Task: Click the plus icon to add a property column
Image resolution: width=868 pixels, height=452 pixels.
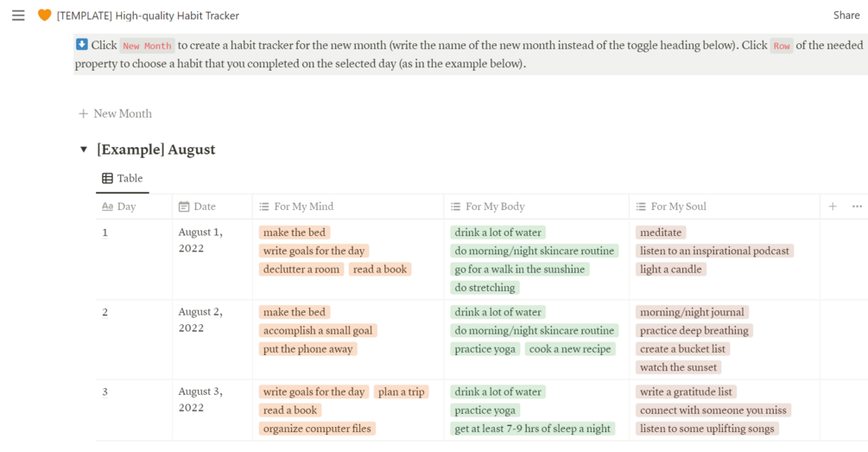Action: [833, 207]
